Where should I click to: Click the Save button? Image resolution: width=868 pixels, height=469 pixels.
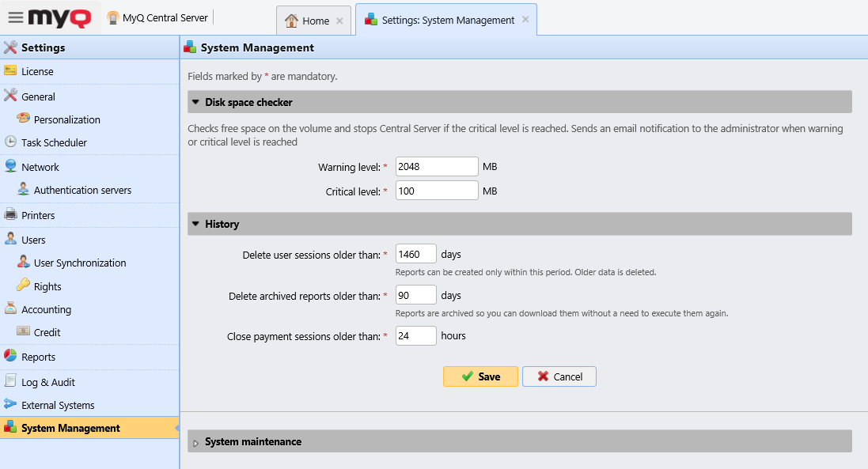(480, 376)
